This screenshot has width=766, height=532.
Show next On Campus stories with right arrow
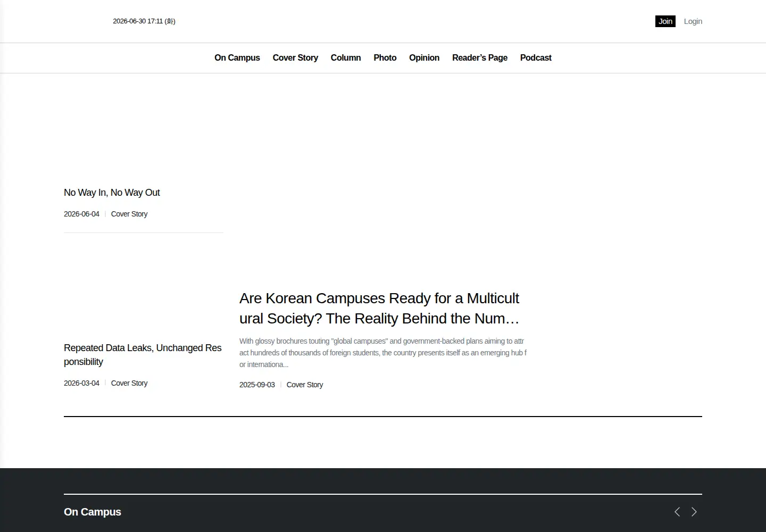(694, 512)
